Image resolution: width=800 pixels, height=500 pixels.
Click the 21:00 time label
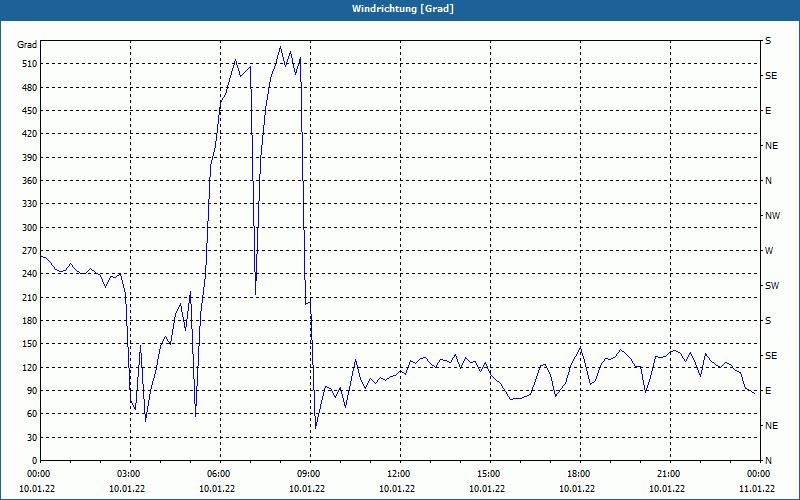click(x=670, y=474)
